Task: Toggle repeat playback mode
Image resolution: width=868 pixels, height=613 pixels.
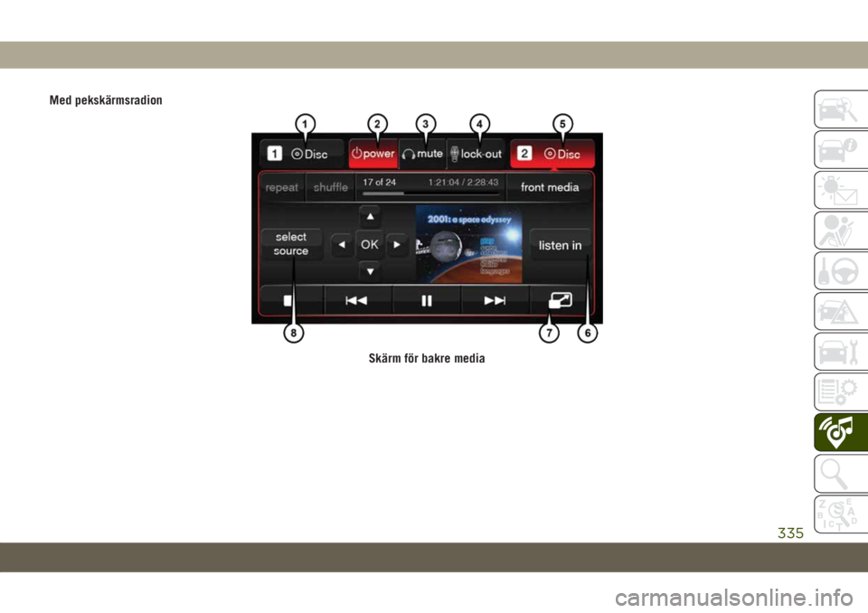Action: [282, 188]
